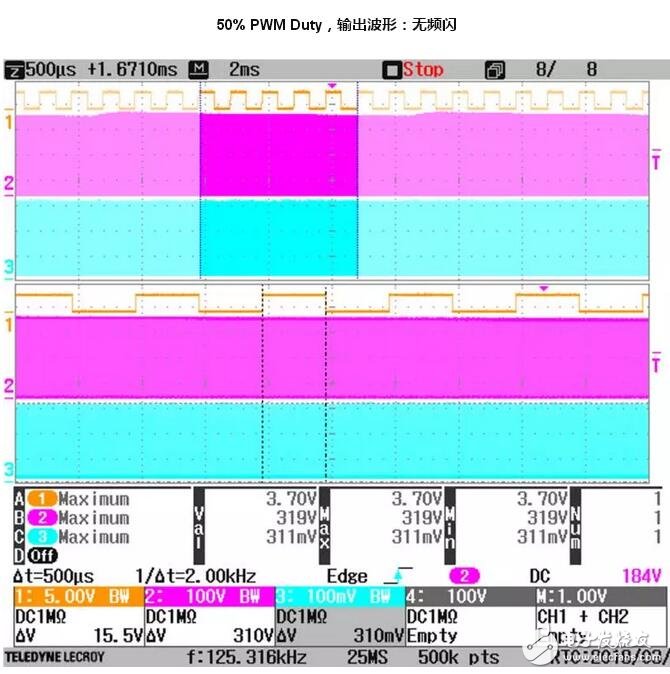Click the Edge trigger type label
The width and height of the screenshot is (670, 674).
pos(347,576)
